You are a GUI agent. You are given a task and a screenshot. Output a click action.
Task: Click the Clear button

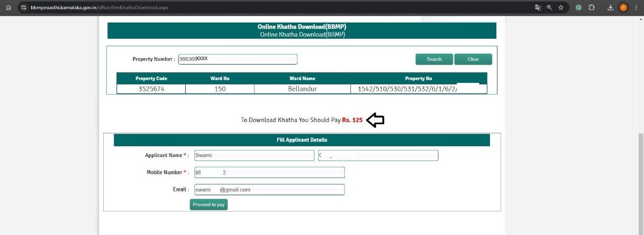coord(473,59)
